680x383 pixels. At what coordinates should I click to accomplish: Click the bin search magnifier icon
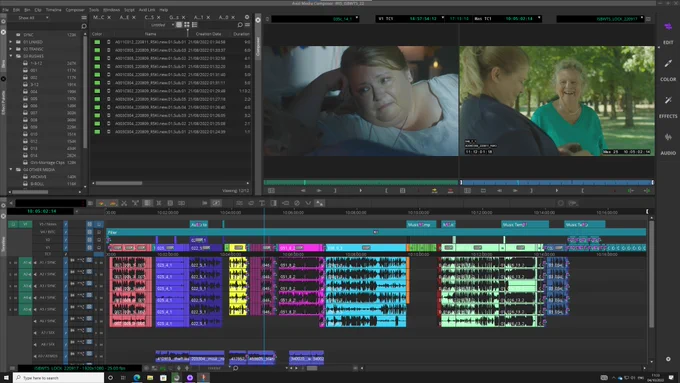(x=240, y=25)
